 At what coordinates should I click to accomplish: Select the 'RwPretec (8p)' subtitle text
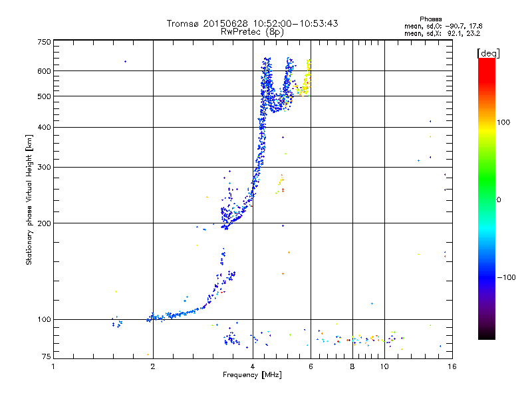pos(252,32)
